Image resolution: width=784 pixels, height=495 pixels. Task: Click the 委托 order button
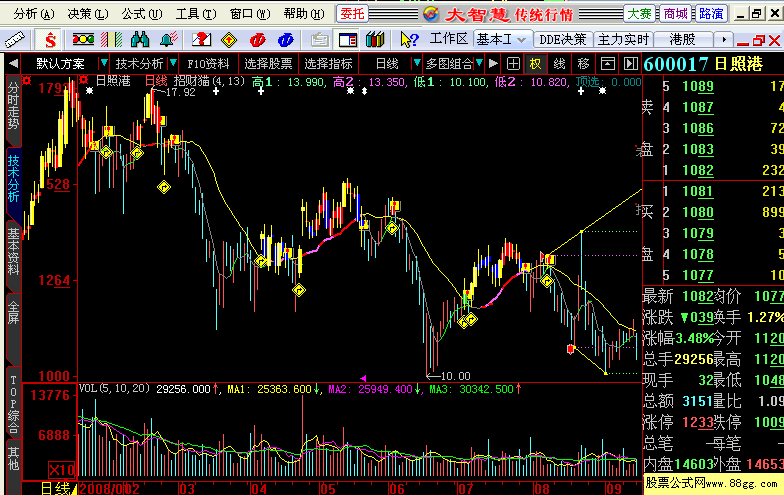pos(352,14)
